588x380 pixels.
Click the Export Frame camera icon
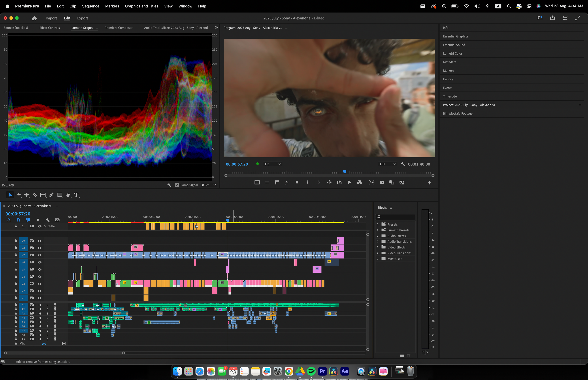tap(382, 182)
